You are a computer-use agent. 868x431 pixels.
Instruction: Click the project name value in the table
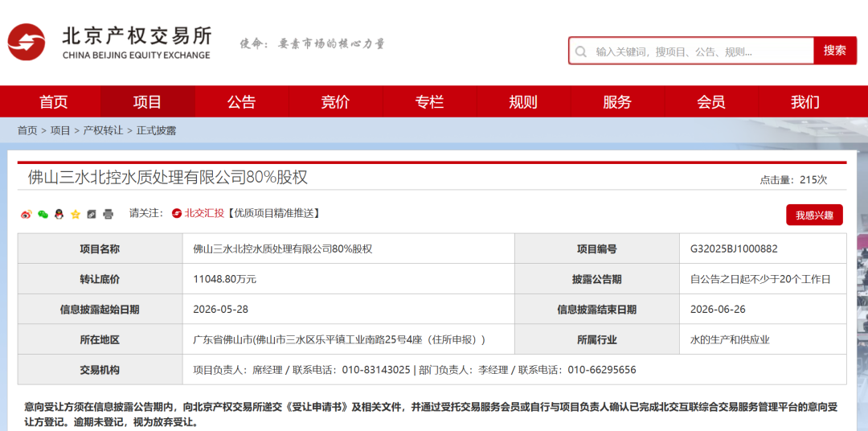(282, 248)
